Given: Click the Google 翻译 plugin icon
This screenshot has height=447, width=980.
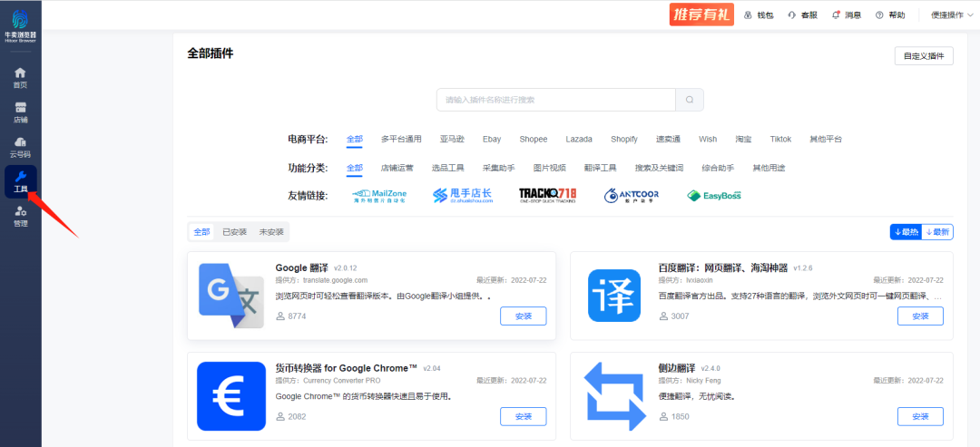Looking at the screenshot, I should point(230,296).
